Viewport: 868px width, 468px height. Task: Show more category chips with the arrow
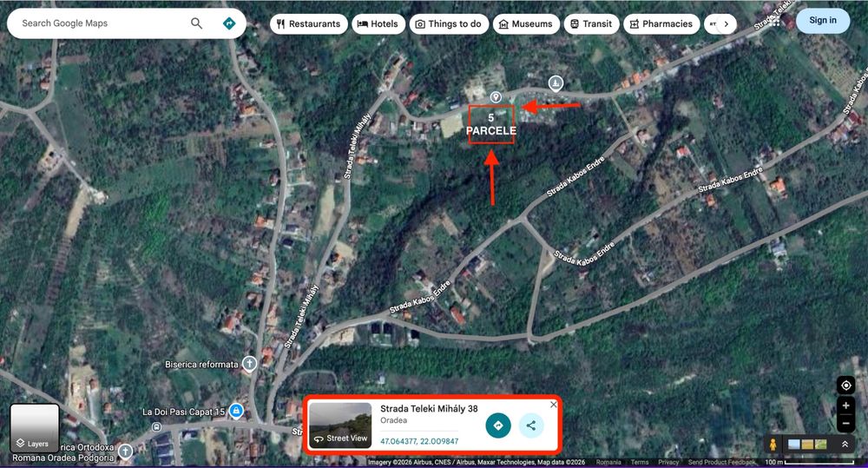coord(727,23)
